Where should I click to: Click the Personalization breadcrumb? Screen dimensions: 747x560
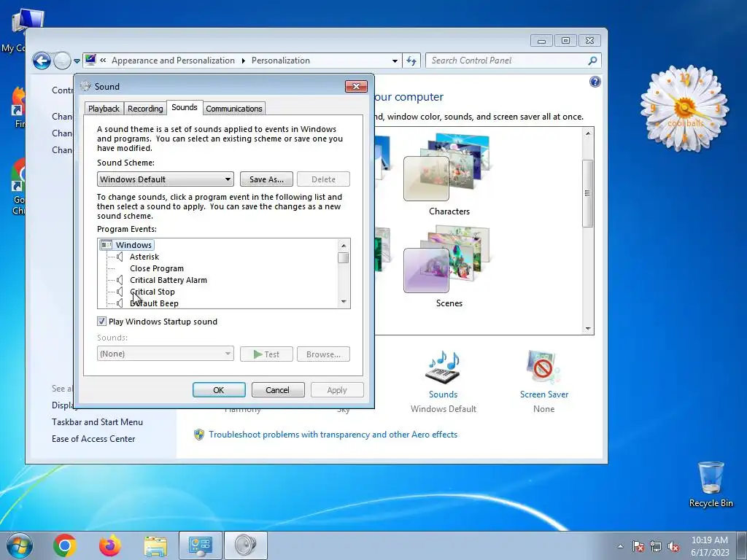click(281, 61)
